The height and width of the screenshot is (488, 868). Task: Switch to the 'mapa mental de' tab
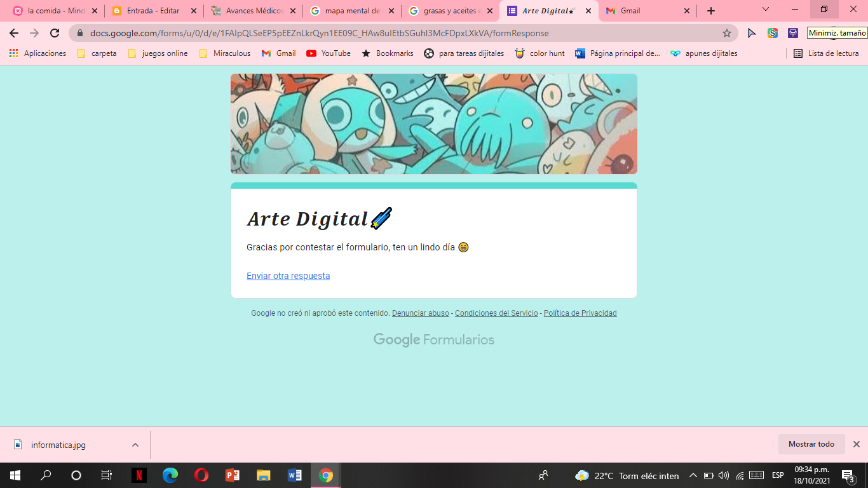[x=351, y=11]
